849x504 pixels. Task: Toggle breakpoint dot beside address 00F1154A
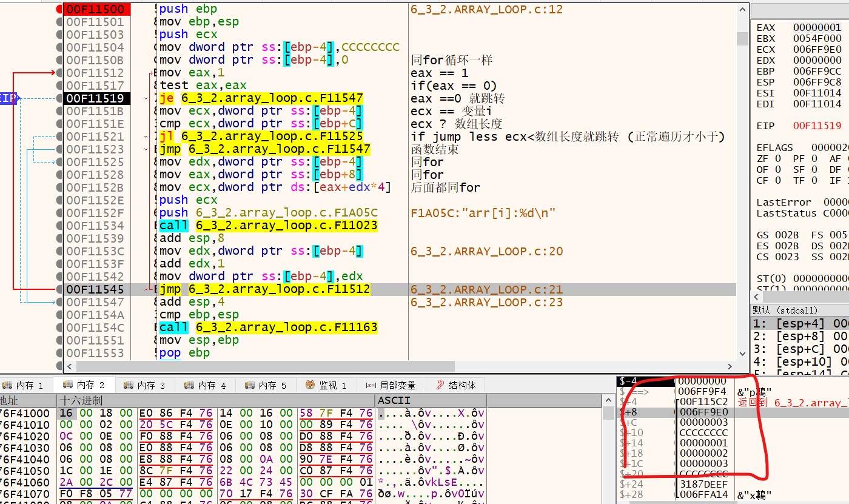point(59,315)
